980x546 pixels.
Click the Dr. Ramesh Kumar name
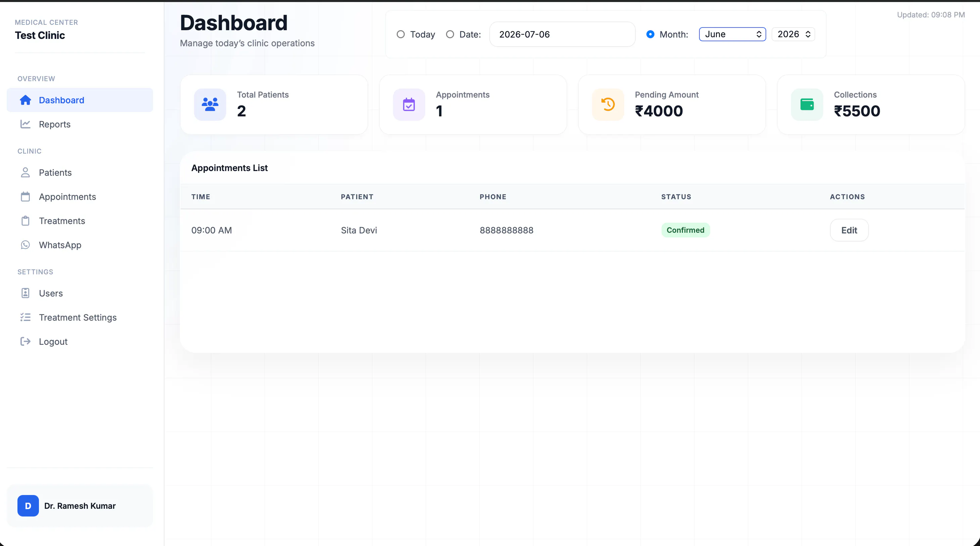click(x=80, y=506)
